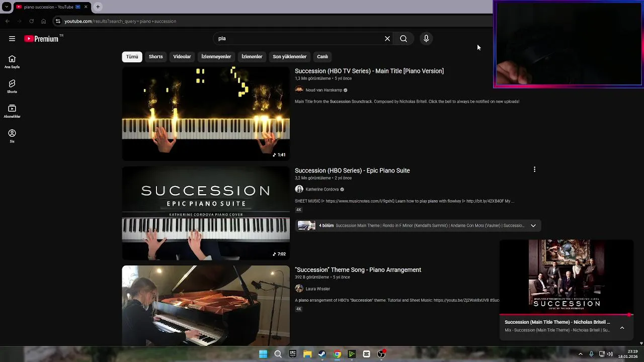The height and width of the screenshot is (362, 644).
Task: Open Abonelikler subscriptions in sidebar
Action: point(12,111)
